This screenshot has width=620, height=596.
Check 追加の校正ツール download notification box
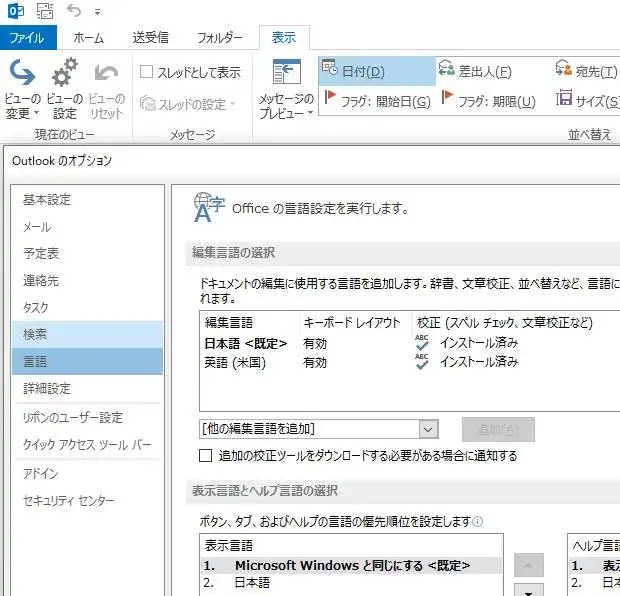pyautogui.click(x=205, y=456)
